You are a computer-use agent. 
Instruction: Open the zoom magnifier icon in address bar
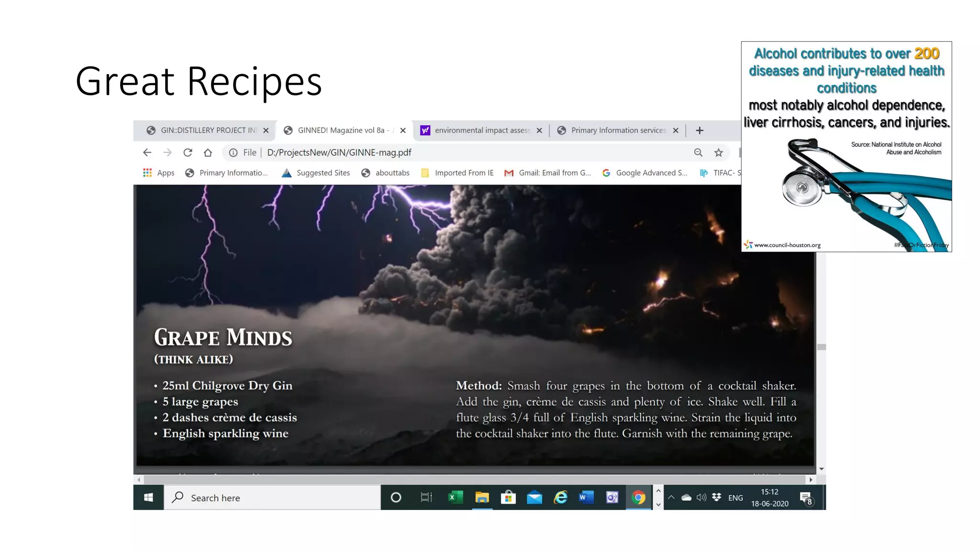[698, 153]
